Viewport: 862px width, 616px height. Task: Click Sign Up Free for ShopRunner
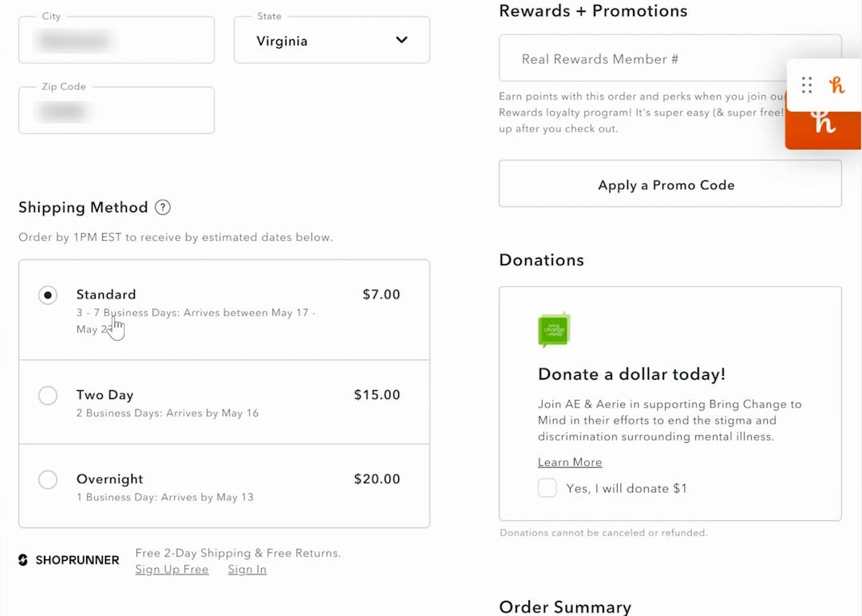(172, 569)
